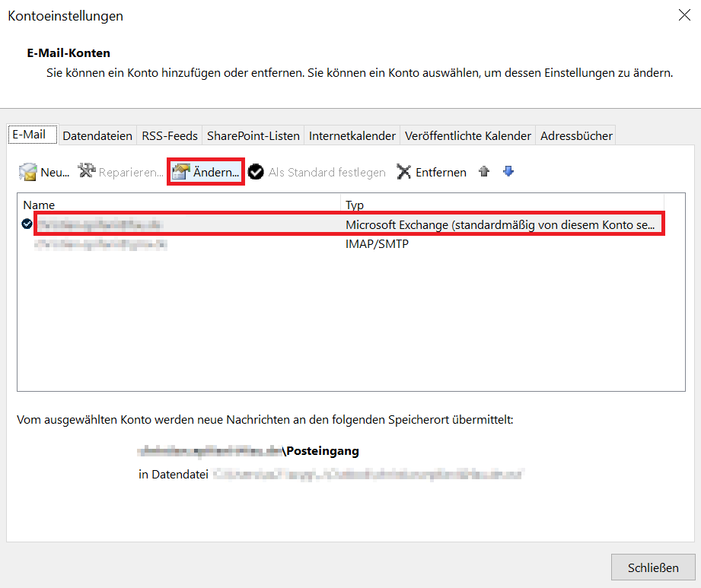Viewport: 701px width, 588px height.
Task: Open Ändern... to change account settings
Action: [x=206, y=172]
